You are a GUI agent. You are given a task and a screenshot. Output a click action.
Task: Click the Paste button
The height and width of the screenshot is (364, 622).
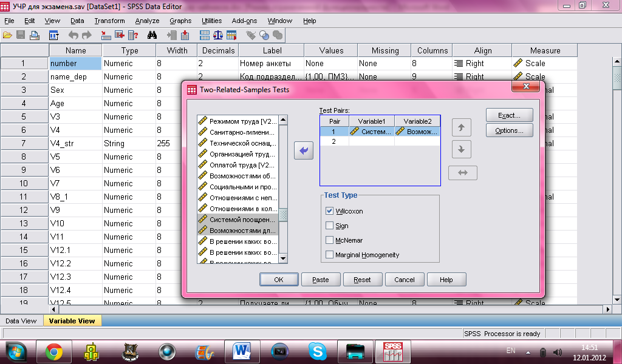tap(321, 280)
